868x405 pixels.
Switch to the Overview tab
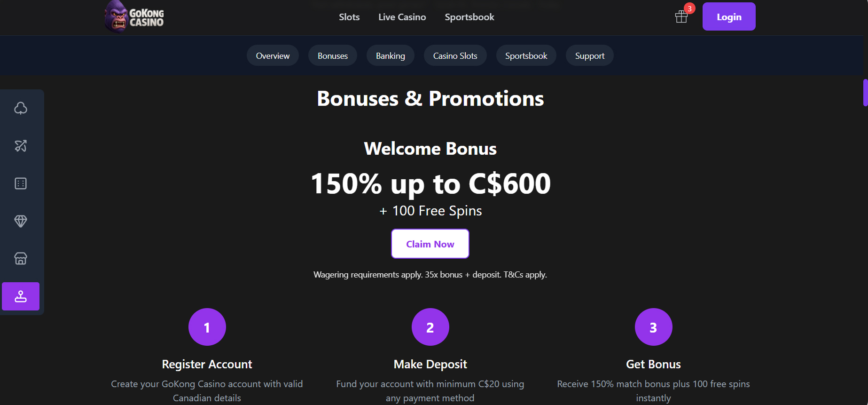pos(273,56)
